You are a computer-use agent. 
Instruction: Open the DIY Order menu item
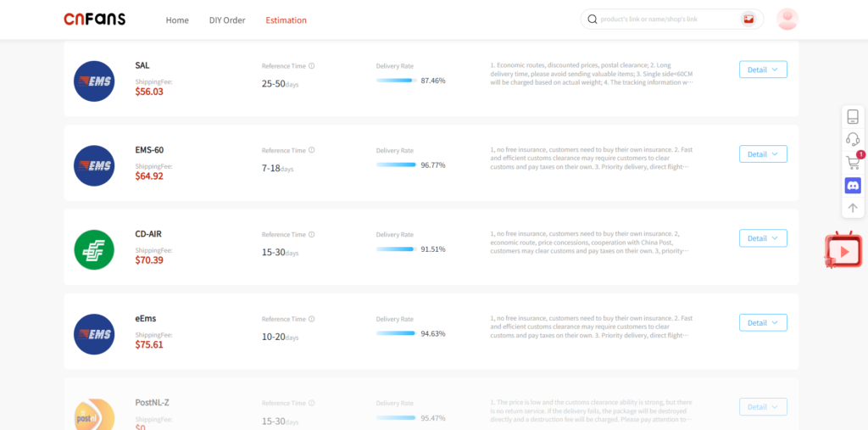pos(227,20)
